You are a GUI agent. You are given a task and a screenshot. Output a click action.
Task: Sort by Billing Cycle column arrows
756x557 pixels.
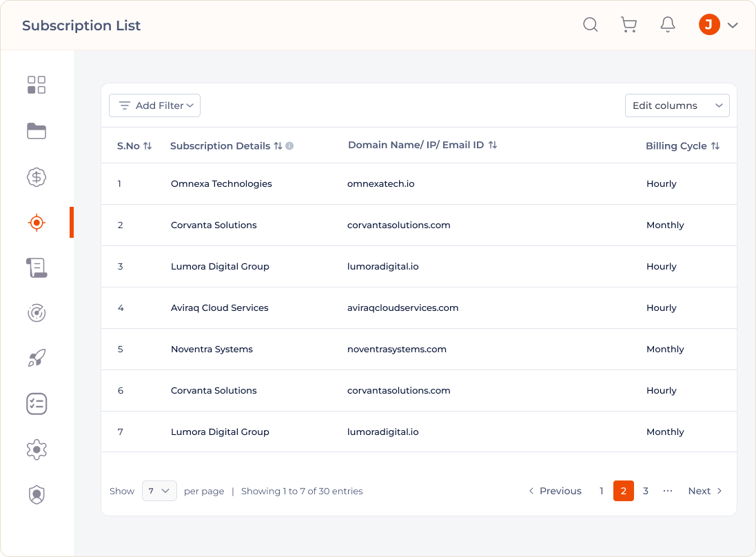pyautogui.click(x=715, y=145)
